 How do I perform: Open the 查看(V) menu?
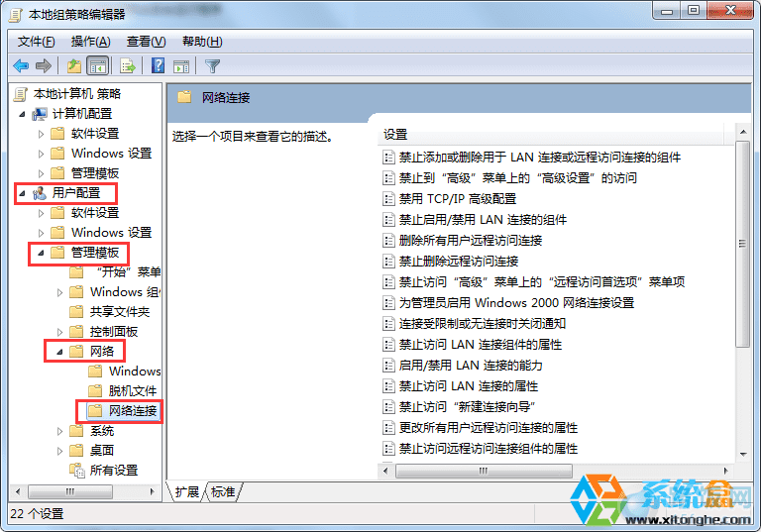pyautogui.click(x=146, y=42)
